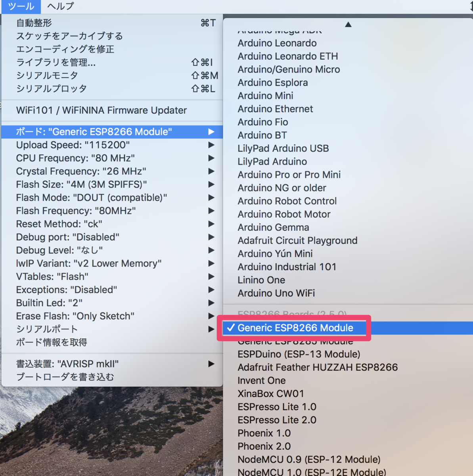Select Arduino Leonardo ETH board
The width and height of the screenshot is (473, 476).
click(x=348, y=56)
